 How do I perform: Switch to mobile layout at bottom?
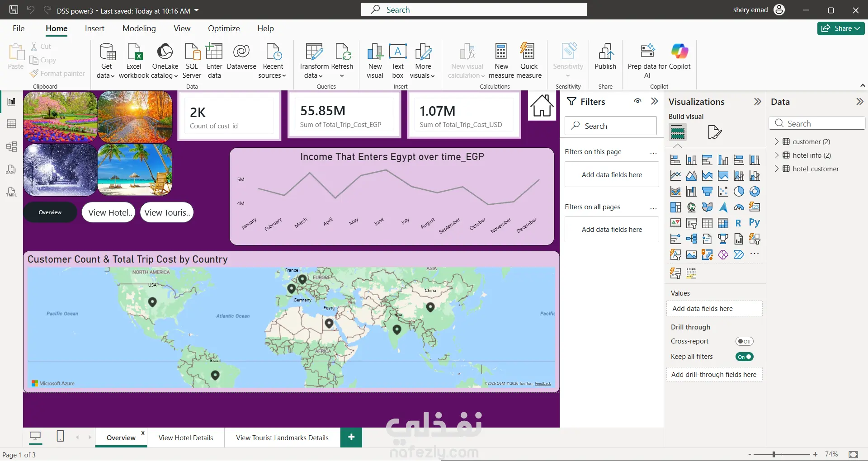[x=60, y=436]
